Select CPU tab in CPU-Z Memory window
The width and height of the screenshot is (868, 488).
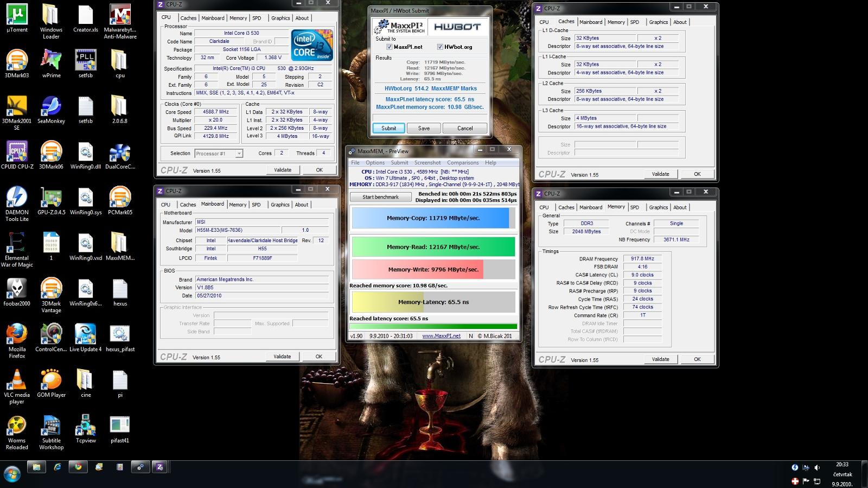[x=544, y=207]
